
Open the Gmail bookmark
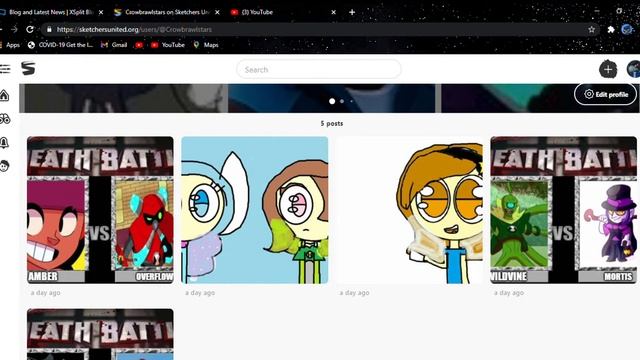pyautogui.click(x=114, y=45)
